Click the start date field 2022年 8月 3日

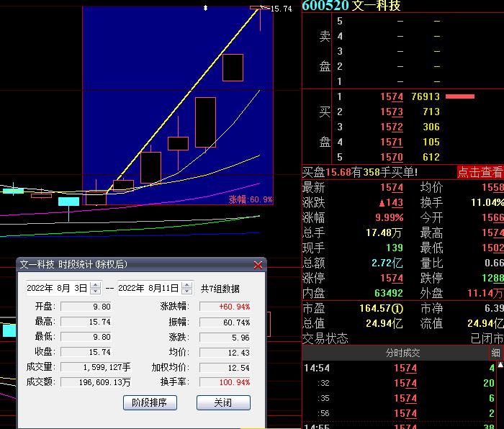pyautogui.click(x=56, y=288)
